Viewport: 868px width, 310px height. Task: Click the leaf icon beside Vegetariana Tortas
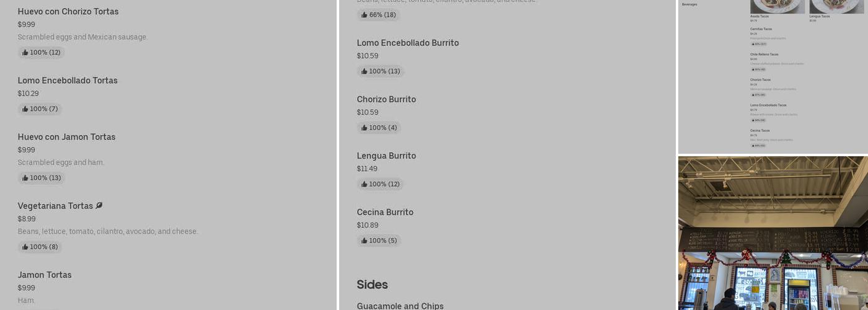99,206
